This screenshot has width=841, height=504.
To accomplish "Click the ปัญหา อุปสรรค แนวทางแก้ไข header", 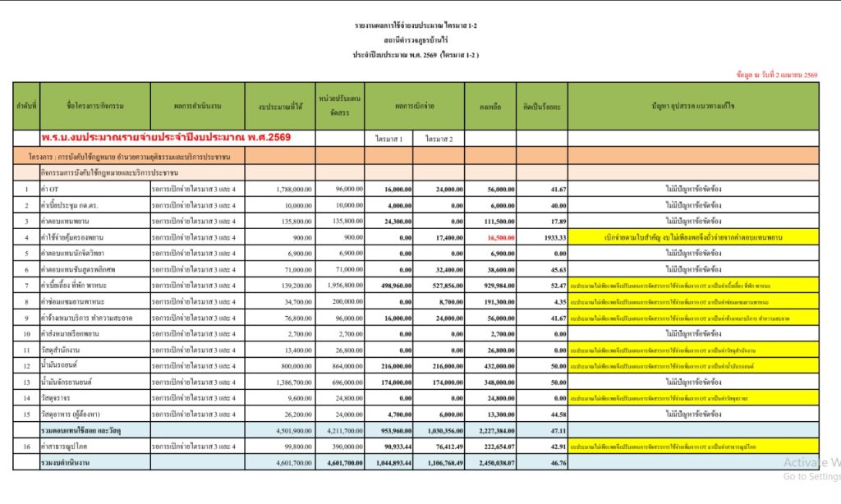I will pyautogui.click(x=693, y=106).
